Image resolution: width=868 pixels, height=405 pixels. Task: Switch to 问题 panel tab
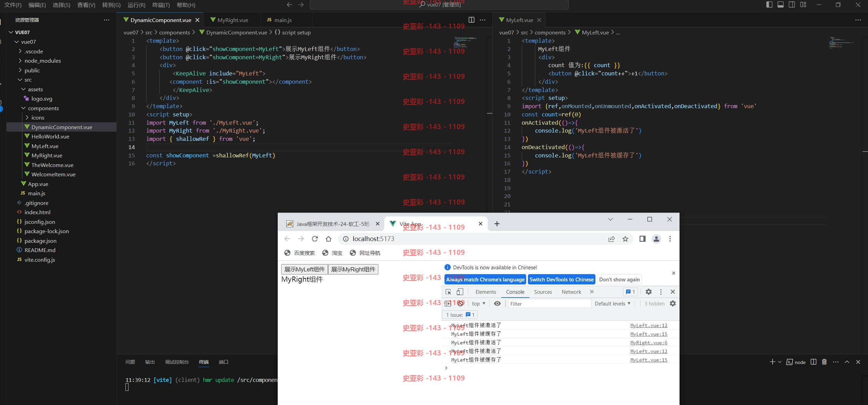130,362
